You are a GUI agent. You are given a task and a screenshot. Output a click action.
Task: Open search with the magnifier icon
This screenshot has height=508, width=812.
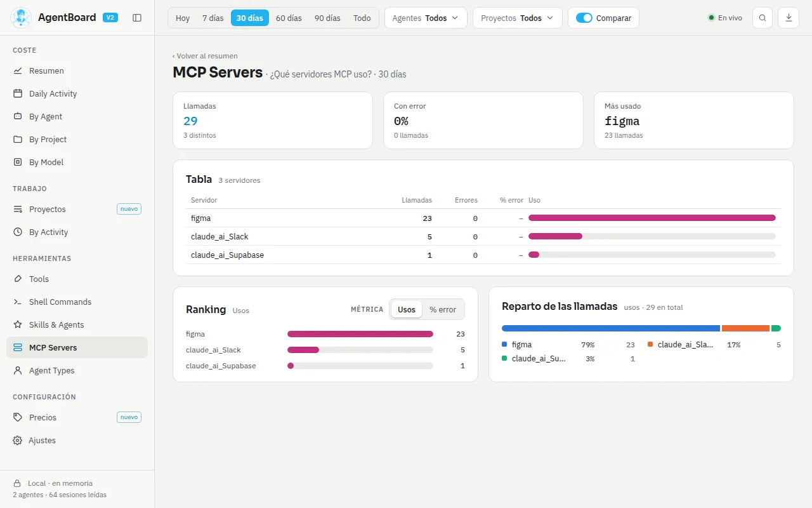point(763,18)
